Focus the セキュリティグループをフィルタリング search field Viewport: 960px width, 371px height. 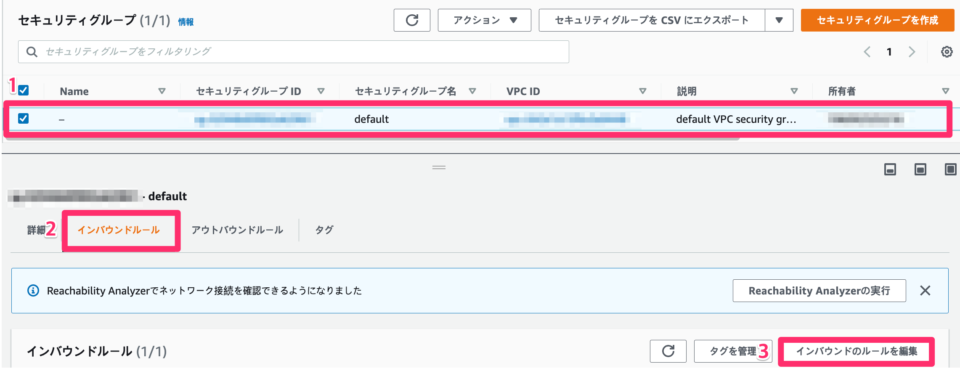294,52
